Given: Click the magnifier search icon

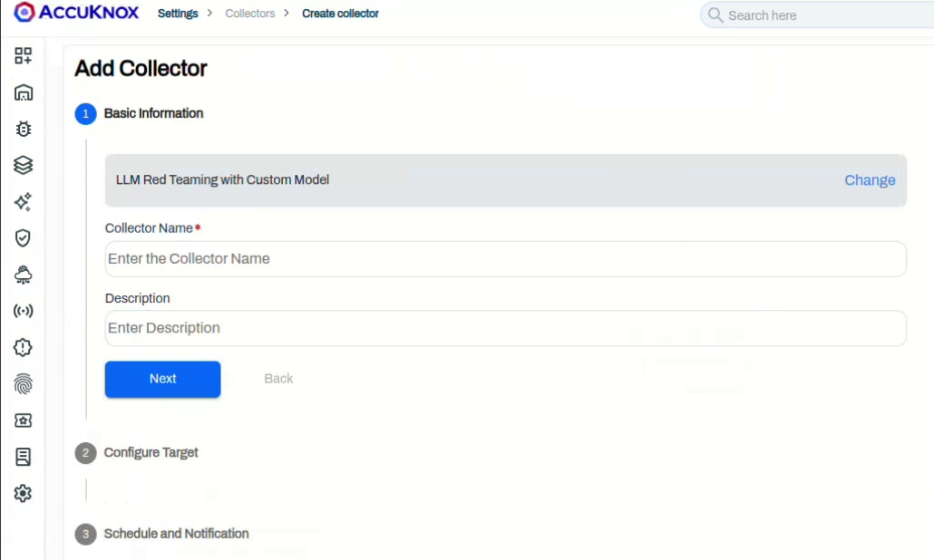Looking at the screenshot, I should pyautogui.click(x=715, y=14).
